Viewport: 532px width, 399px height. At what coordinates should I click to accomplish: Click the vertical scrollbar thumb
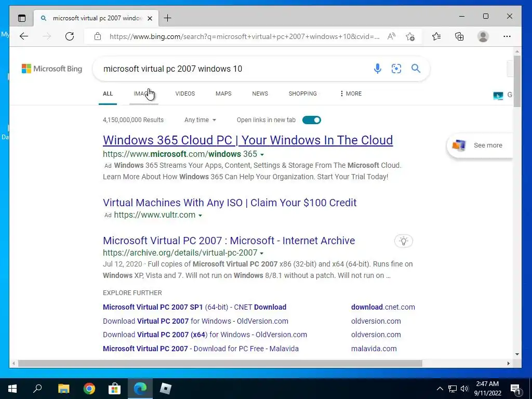517,81
